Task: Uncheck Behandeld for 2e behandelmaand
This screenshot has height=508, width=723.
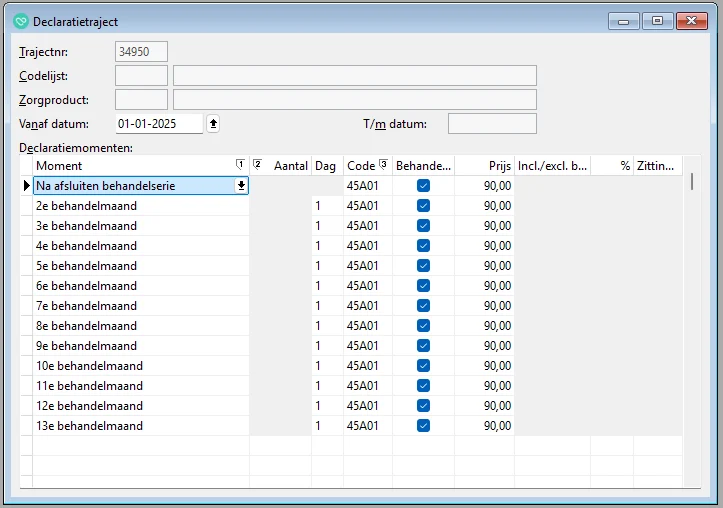Action: click(x=423, y=206)
